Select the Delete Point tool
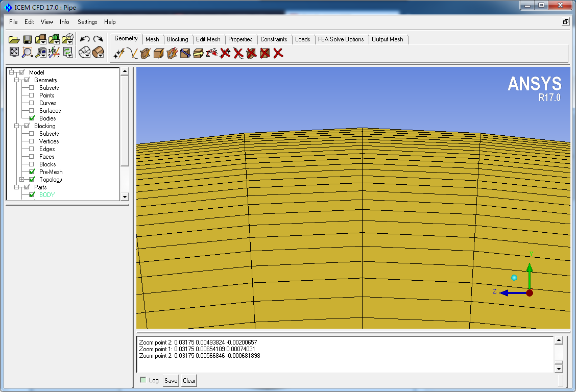The height and width of the screenshot is (392, 576). coord(225,54)
